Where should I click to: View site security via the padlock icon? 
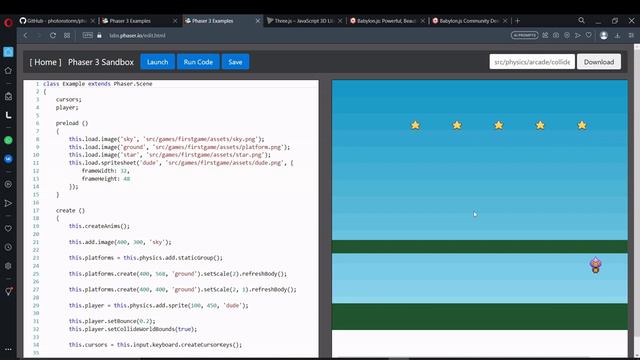pyautogui.click(x=99, y=36)
